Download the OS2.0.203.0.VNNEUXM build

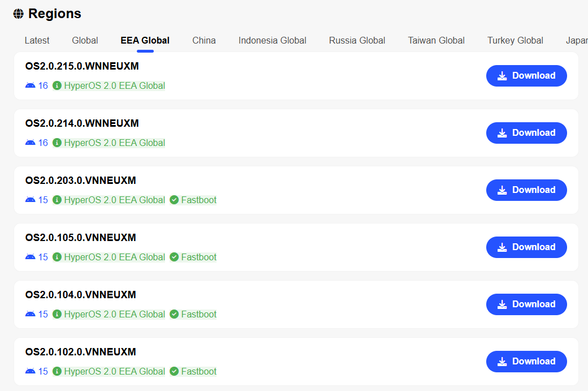tap(526, 190)
